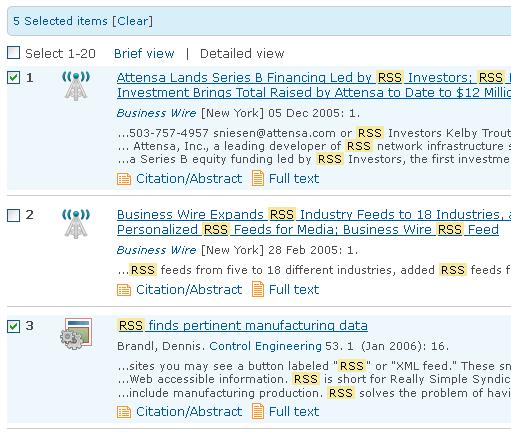Click wire feed antenna icon for result 1

[76, 86]
